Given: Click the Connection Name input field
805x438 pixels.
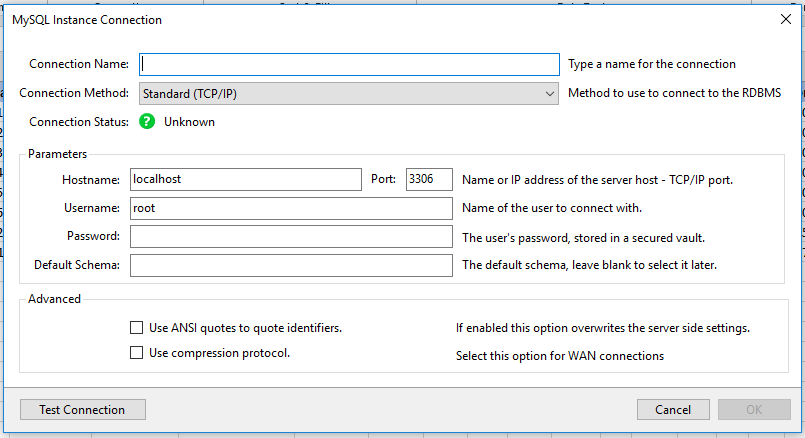Looking at the screenshot, I should [x=349, y=64].
